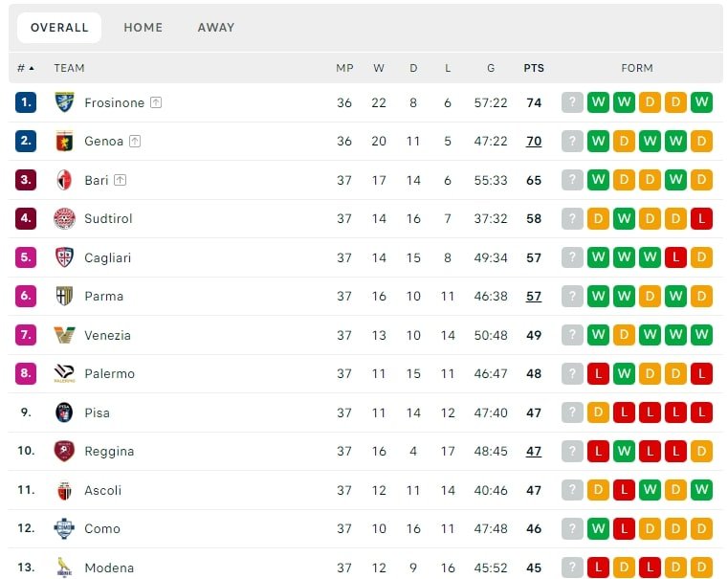The height and width of the screenshot is (579, 728).
Task: Click the Cagliari crest icon
Action: [x=65, y=257]
